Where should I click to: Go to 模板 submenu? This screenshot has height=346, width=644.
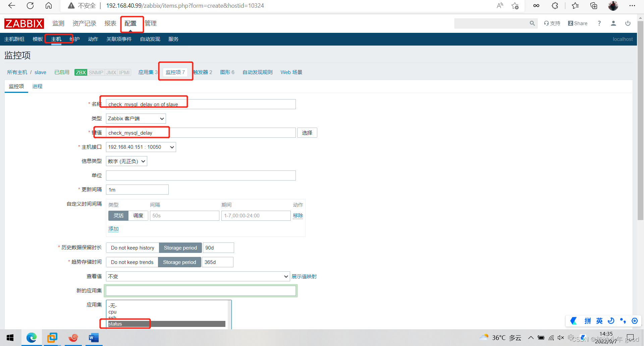coord(38,39)
